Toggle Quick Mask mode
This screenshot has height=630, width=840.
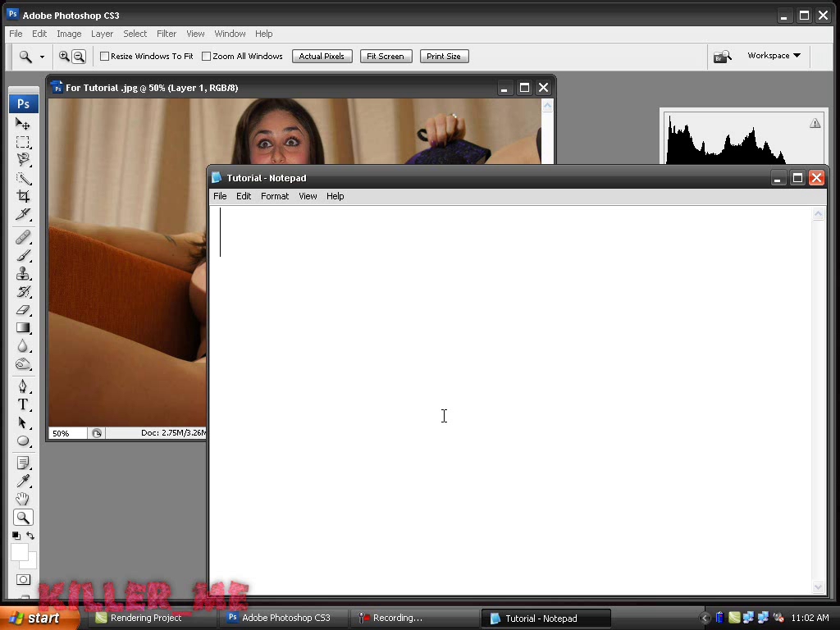(23, 580)
